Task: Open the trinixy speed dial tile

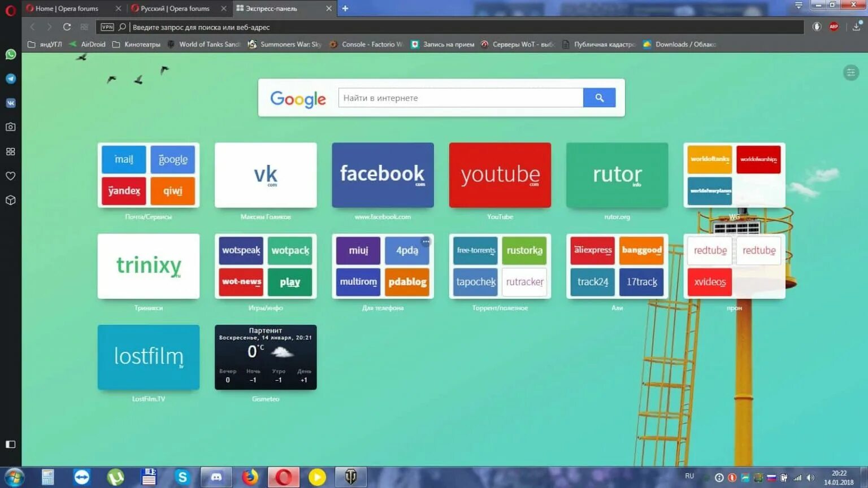Action: tap(149, 266)
